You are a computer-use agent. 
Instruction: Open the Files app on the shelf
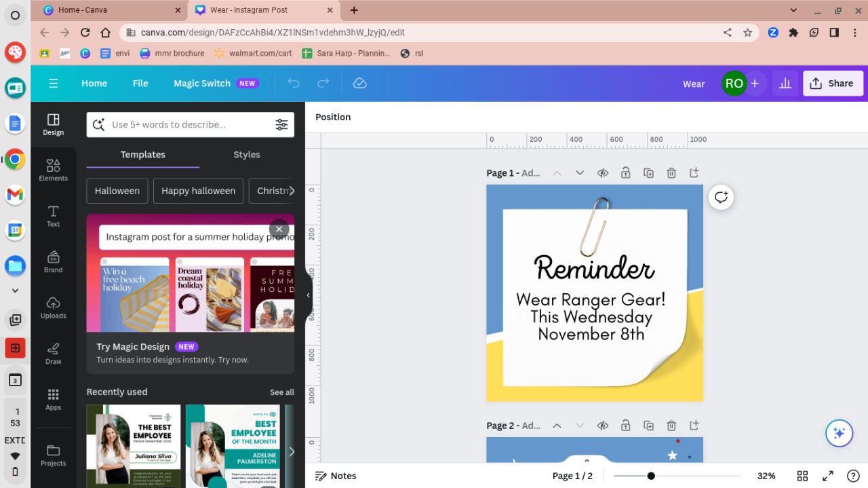click(15, 265)
